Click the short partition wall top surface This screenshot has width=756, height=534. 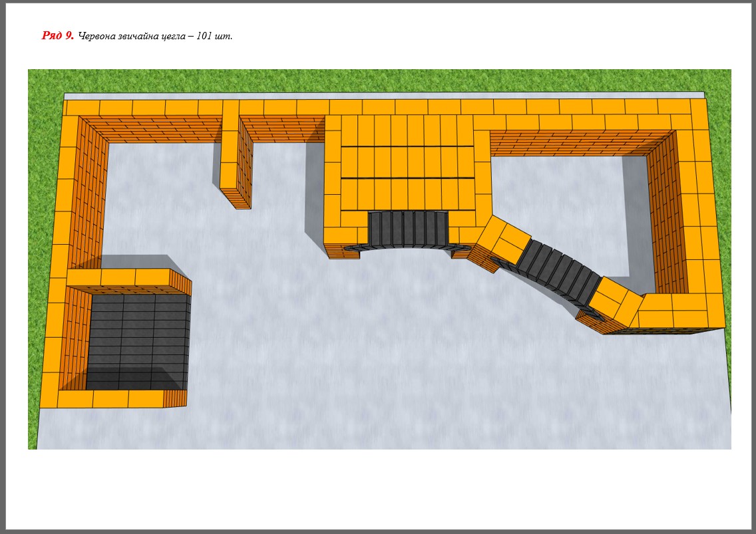click(x=230, y=153)
